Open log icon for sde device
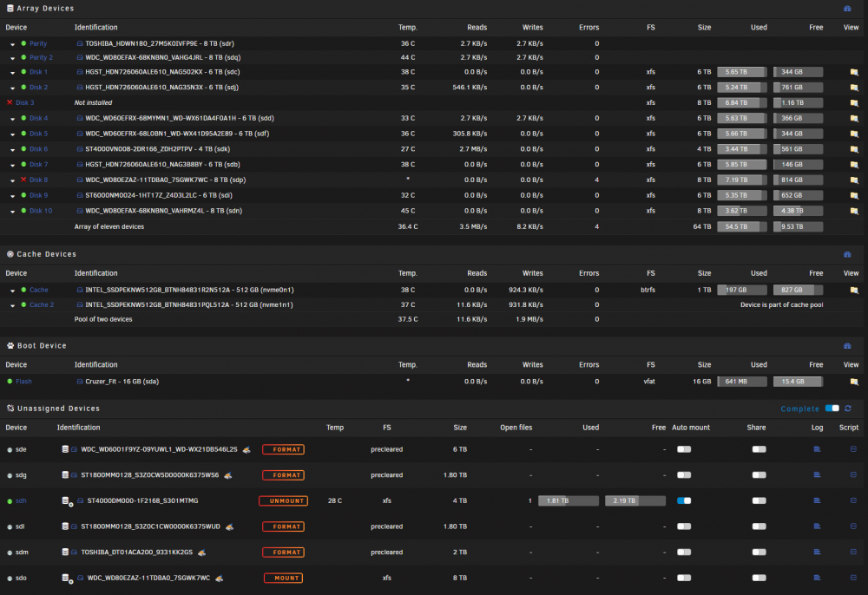Viewport: 868px width, 595px height. point(817,449)
